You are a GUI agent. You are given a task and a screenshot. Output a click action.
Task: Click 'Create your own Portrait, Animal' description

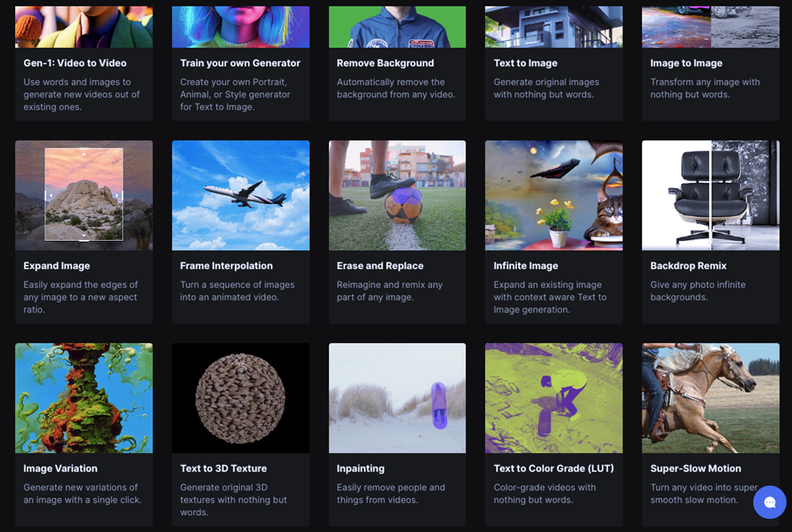[235, 95]
